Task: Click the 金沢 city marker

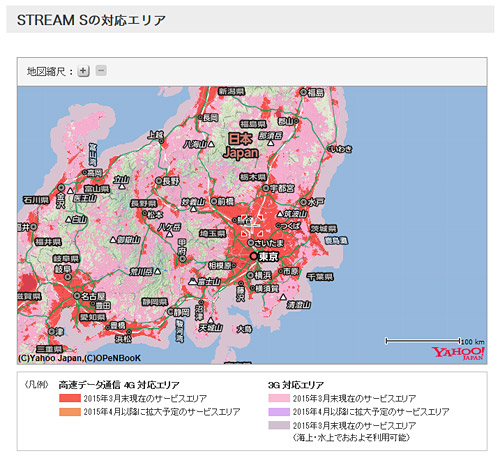Action: pyautogui.click(x=61, y=188)
